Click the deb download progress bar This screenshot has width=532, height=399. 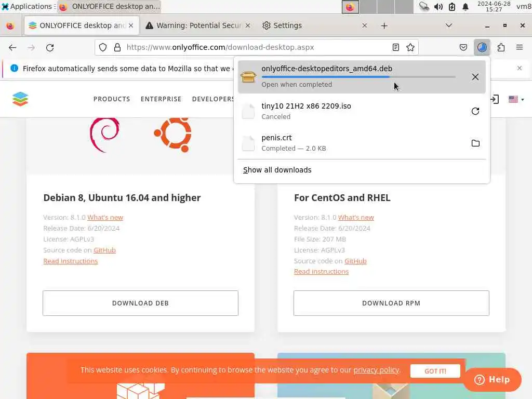pos(358,77)
